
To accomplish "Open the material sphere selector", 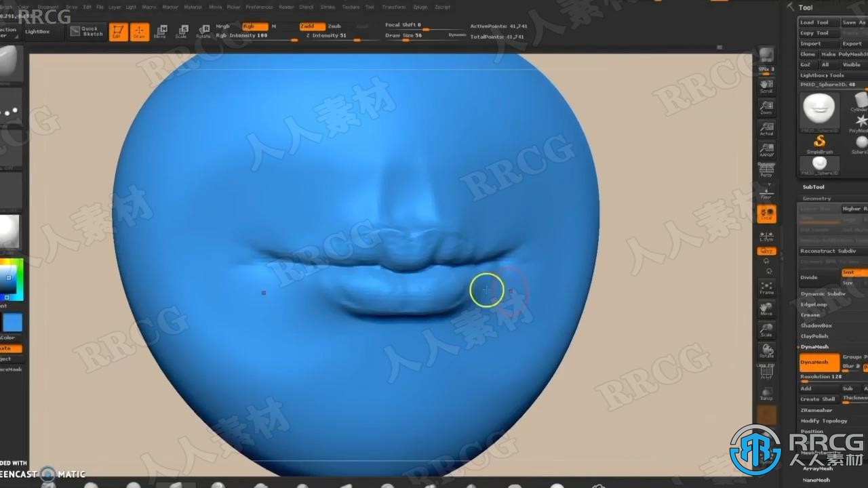I will click(9, 232).
